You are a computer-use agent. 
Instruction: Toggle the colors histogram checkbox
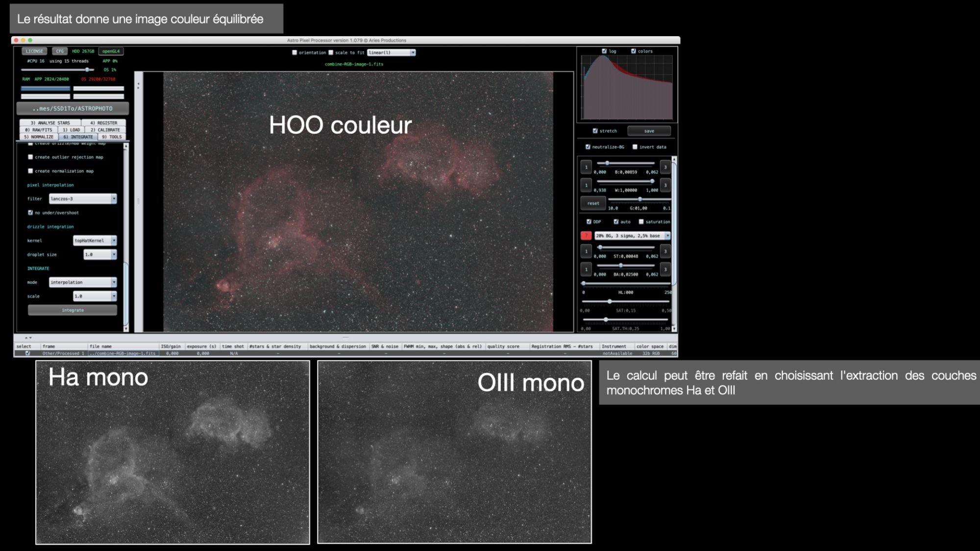point(633,51)
